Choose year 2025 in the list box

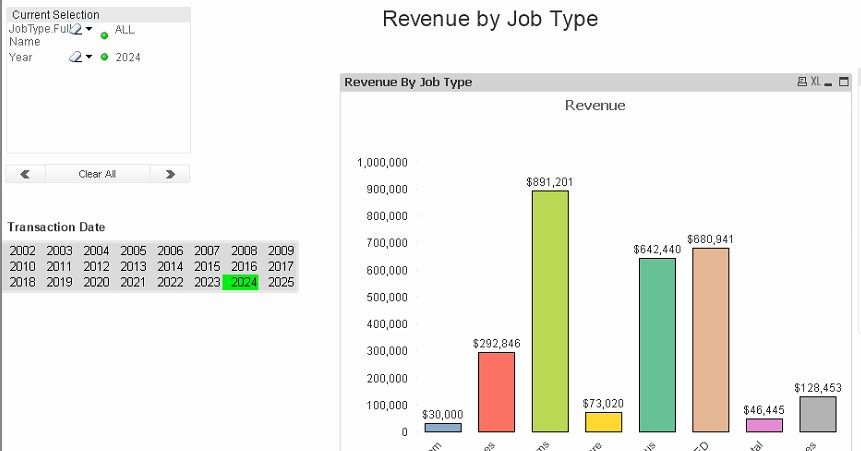pyautogui.click(x=281, y=282)
